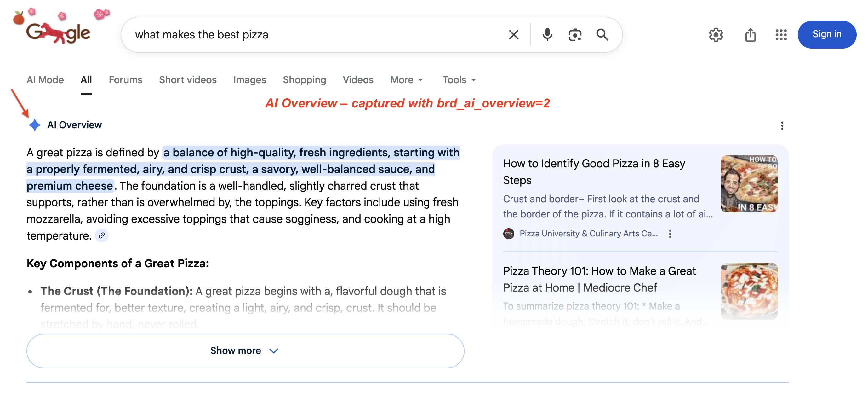Copy the AI answer link with the chain icon
The width and height of the screenshot is (868, 406).
pos(102,235)
